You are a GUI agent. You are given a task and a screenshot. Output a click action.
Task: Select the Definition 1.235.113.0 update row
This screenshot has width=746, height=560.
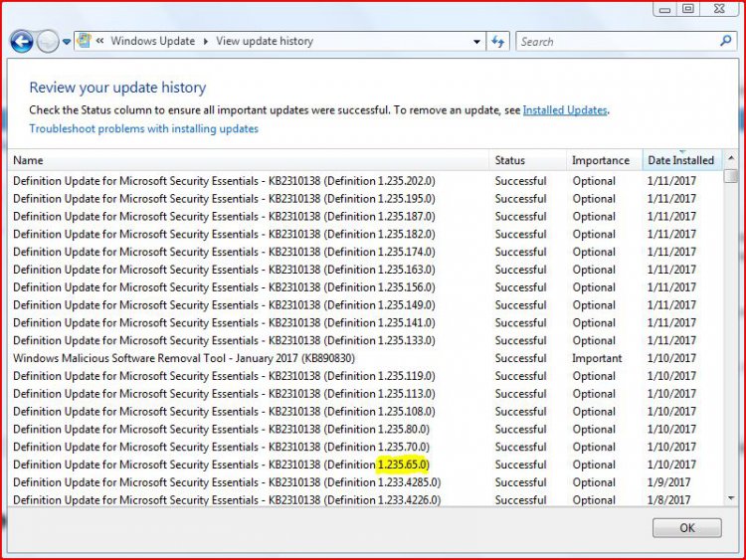coord(365,394)
